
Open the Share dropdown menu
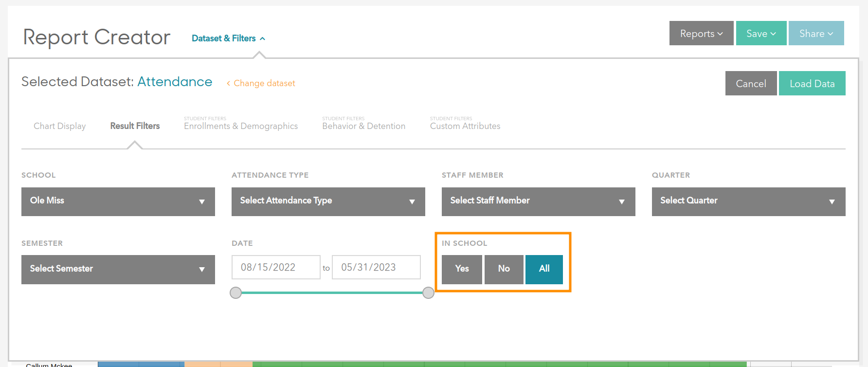tap(815, 34)
